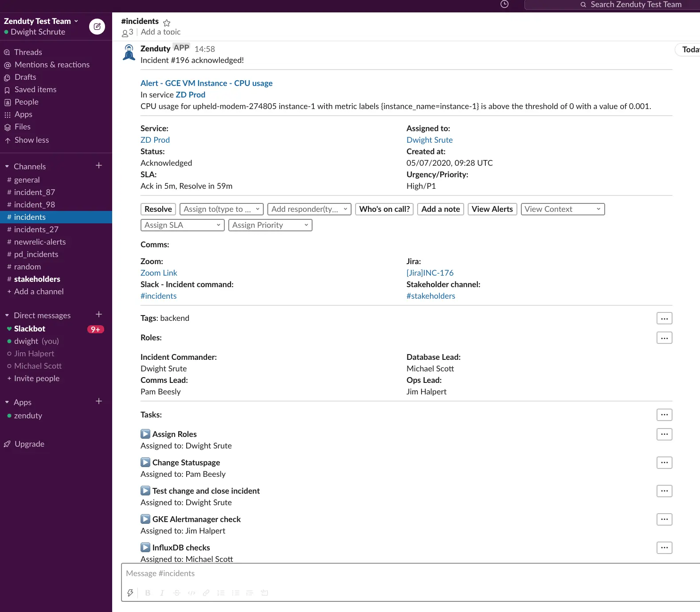
Task: Click the Search Zenduty Test Team box
Action: [x=612, y=4]
